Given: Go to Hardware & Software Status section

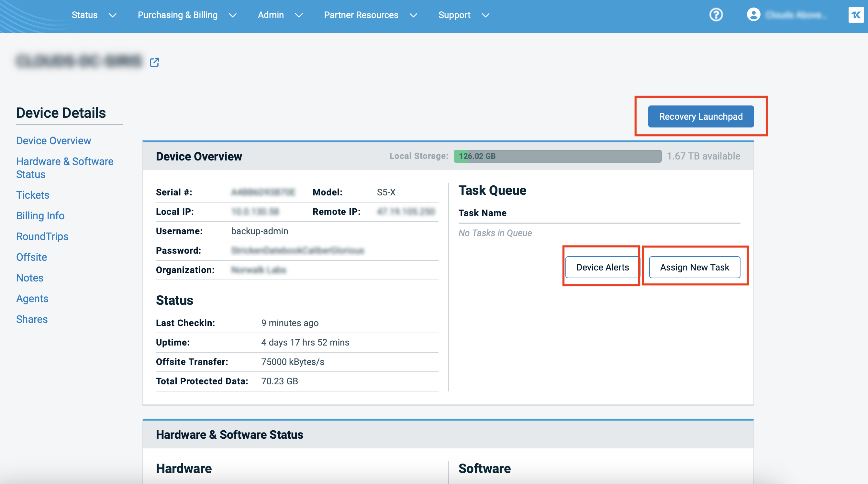Looking at the screenshot, I should coord(65,168).
